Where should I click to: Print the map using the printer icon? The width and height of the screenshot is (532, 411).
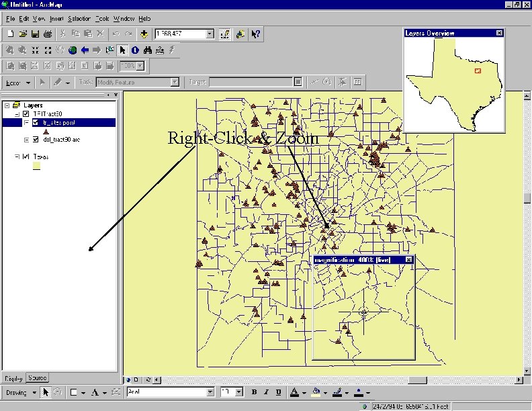coord(48,34)
